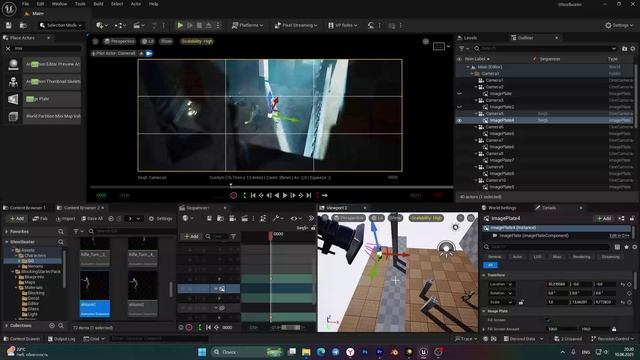Click the reverse play arrow below main viewport
Image resolution: width=640 pixels, height=360 pixels.
(x=277, y=196)
